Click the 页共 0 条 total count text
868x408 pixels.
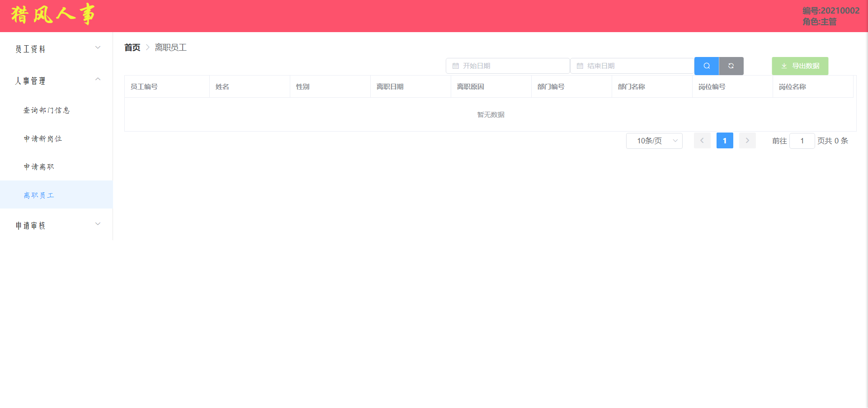[833, 141]
